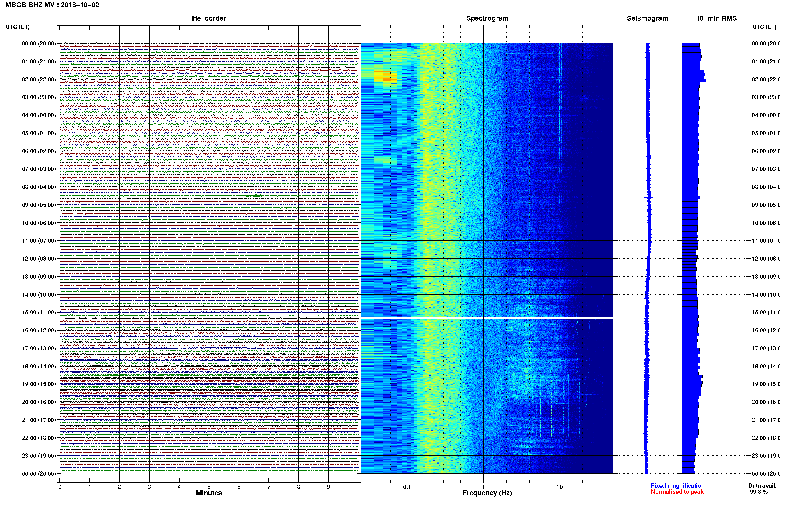Click the left time label '05:00 (01:00)'
The image size is (812, 508).
click(39, 133)
